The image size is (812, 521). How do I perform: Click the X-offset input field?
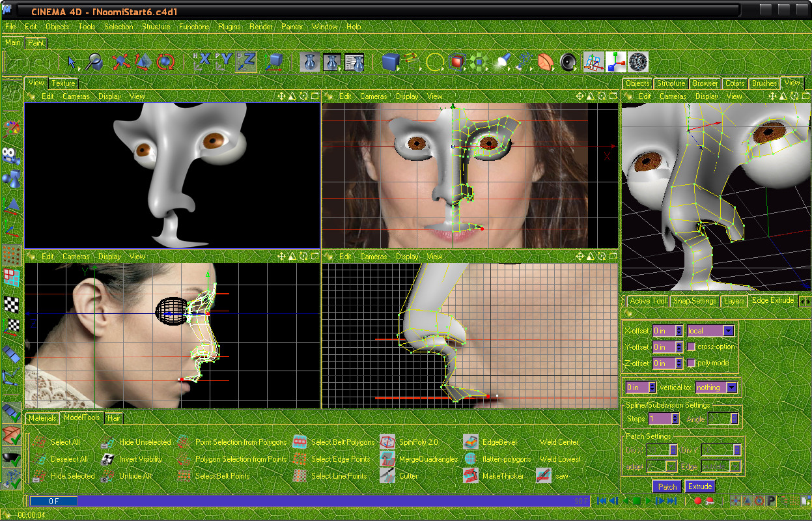[664, 331]
